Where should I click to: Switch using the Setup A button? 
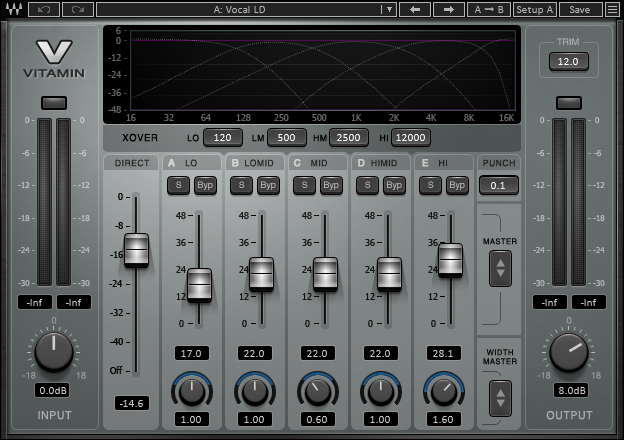(x=534, y=10)
